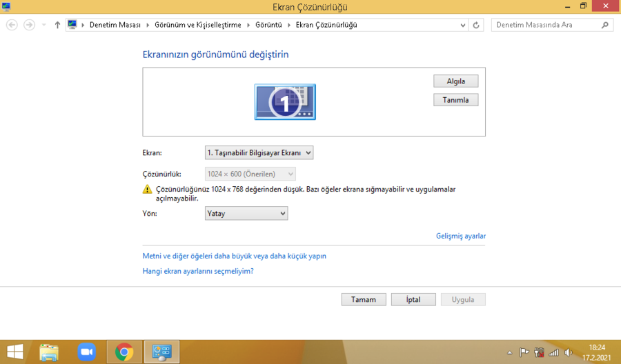Image resolution: width=621 pixels, height=364 pixels.
Task: Expand arrow after Görüntü breadcrumb
Action: click(x=289, y=25)
